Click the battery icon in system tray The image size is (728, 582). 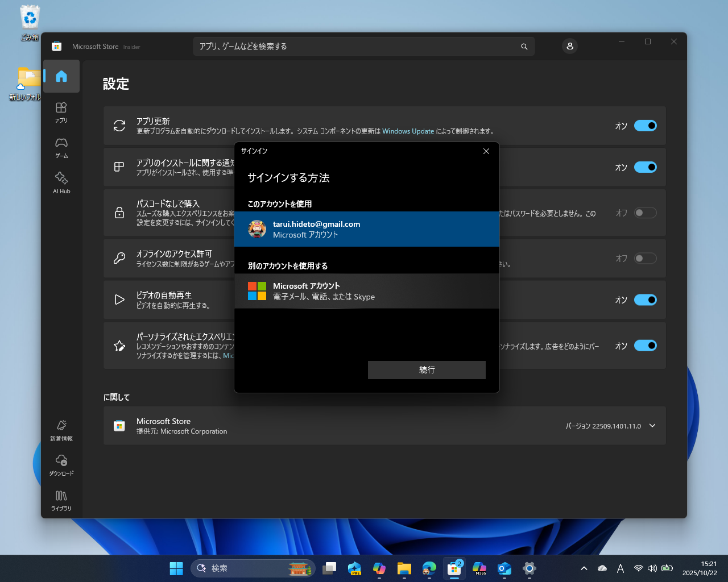pos(667,568)
